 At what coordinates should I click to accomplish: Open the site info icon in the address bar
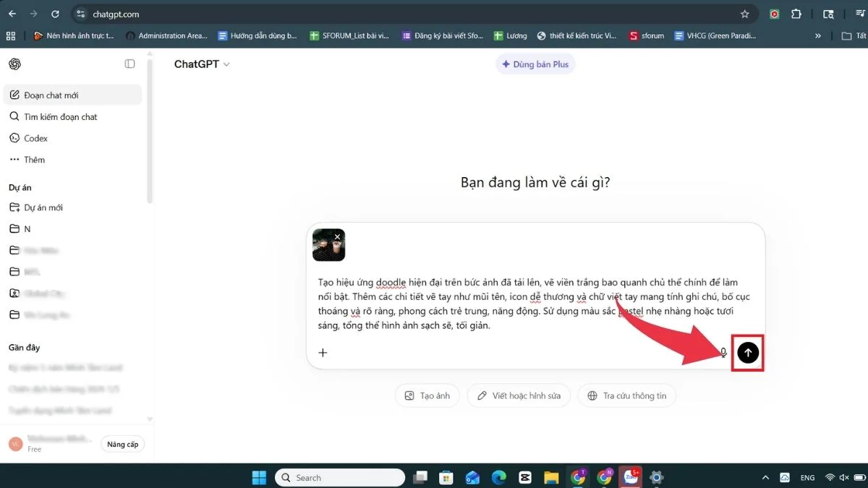pyautogui.click(x=81, y=14)
